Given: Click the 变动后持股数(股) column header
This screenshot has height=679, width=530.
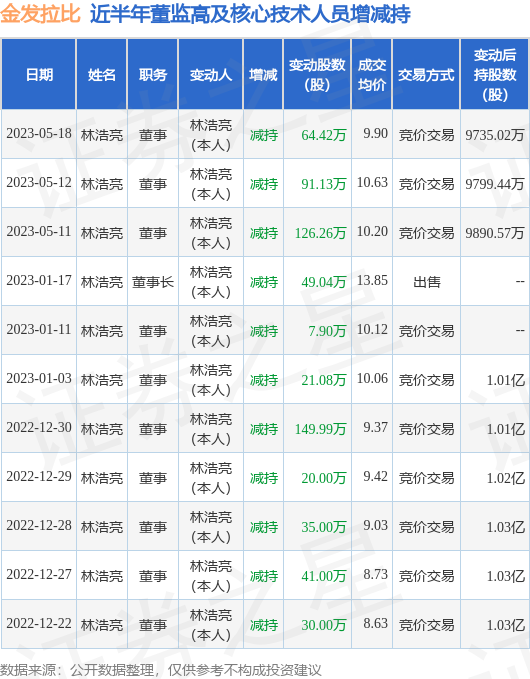Looking at the screenshot, I should coord(494,74).
